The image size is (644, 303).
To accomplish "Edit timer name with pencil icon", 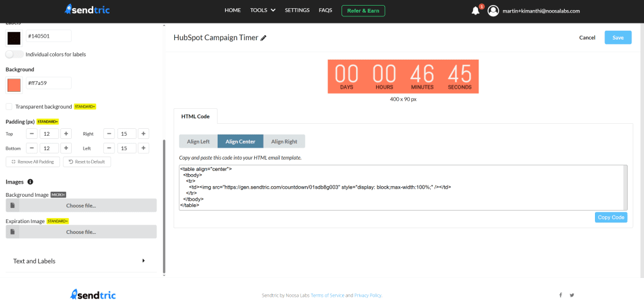I will [264, 38].
